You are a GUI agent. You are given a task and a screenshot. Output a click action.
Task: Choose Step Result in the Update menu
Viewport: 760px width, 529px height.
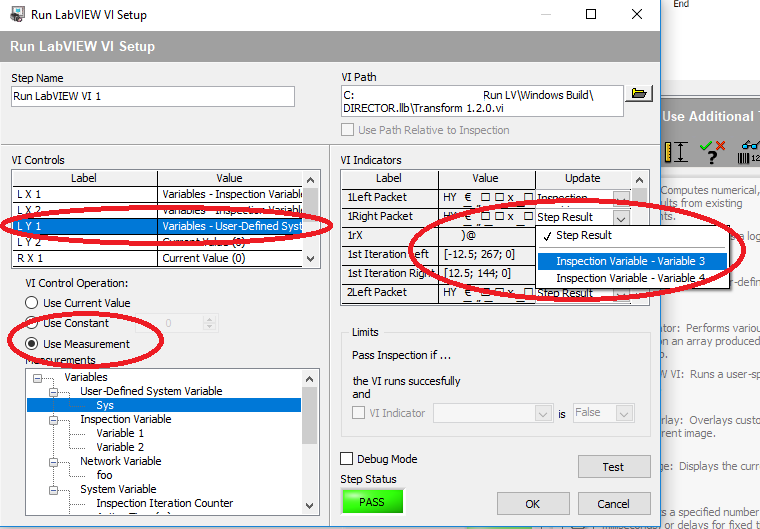pos(584,236)
